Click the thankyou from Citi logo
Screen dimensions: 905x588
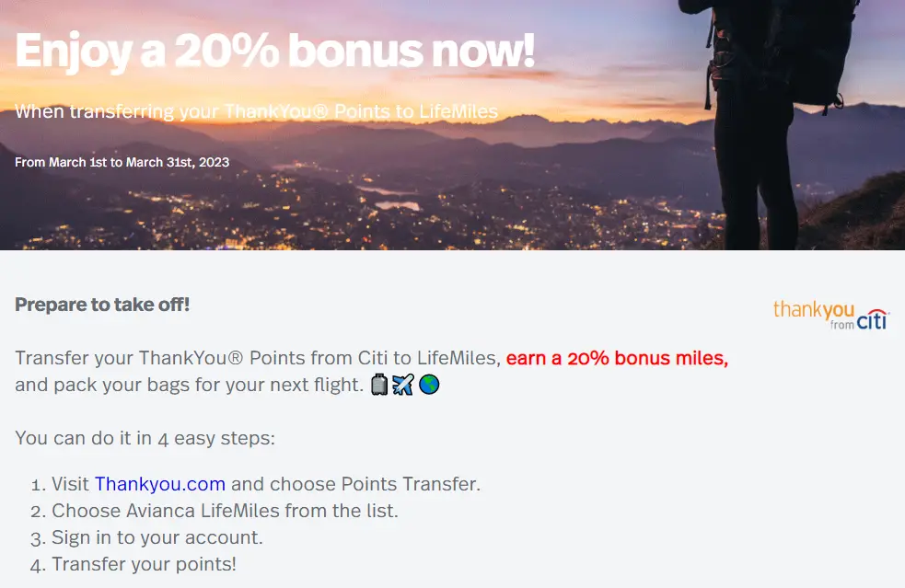pyautogui.click(x=831, y=315)
